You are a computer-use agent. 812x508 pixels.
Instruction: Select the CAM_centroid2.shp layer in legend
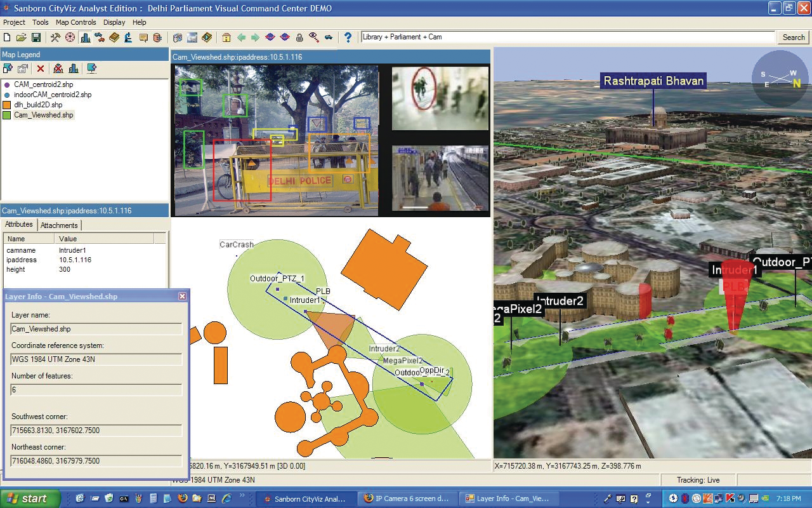click(43, 84)
